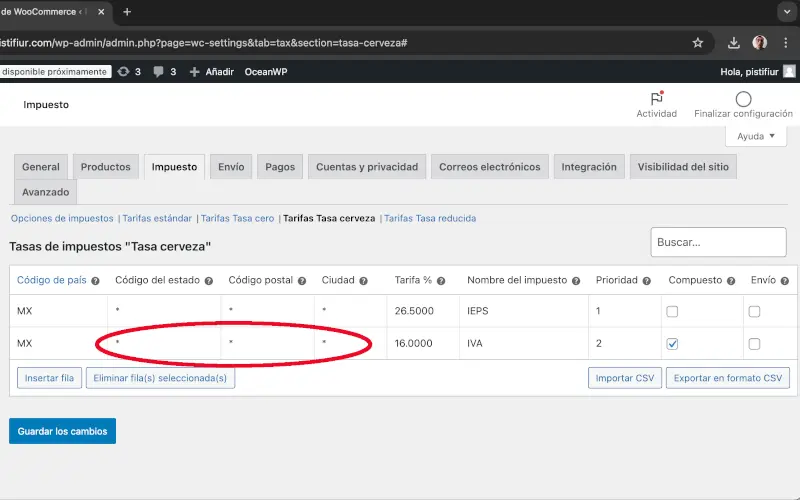Image resolution: width=800 pixels, height=500 pixels.
Task: Click Finalizar configuración circle icon
Action: [743, 99]
